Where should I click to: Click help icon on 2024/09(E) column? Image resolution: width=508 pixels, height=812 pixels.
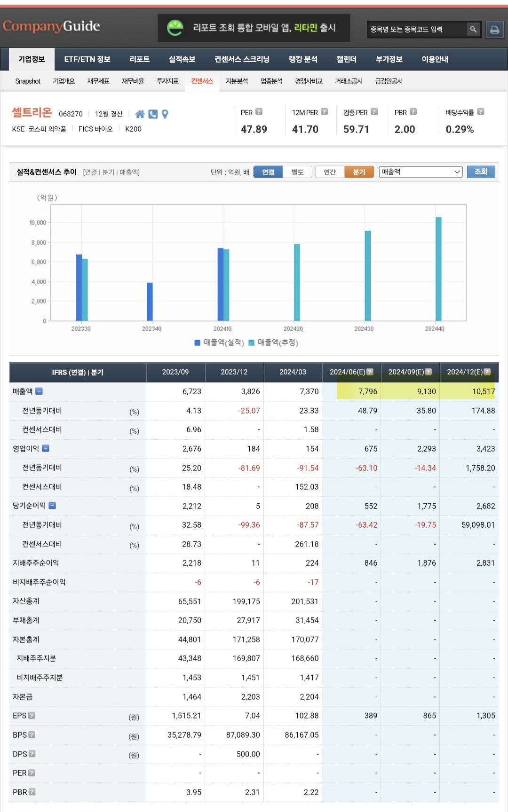(428, 372)
